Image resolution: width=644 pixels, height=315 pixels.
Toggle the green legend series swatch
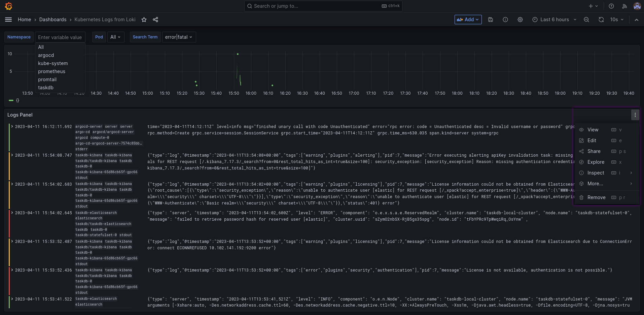click(x=11, y=100)
